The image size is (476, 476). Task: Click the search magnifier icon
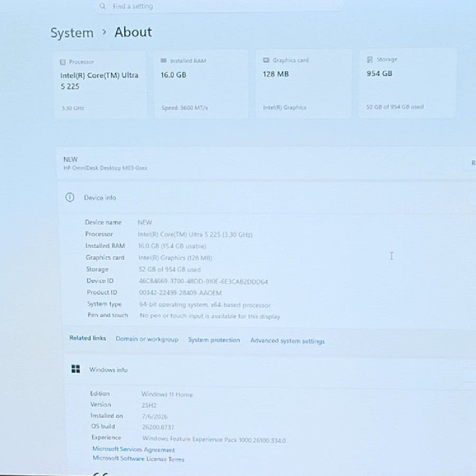102,6
